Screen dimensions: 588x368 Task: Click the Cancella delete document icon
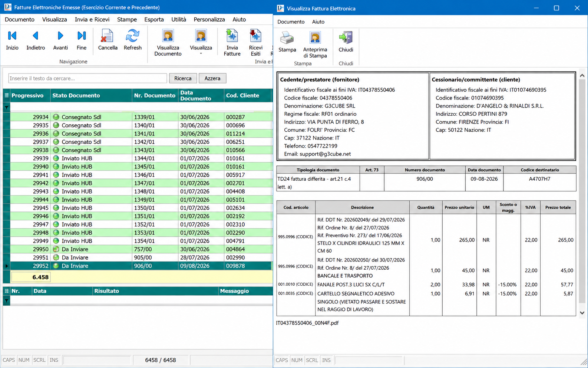108,36
